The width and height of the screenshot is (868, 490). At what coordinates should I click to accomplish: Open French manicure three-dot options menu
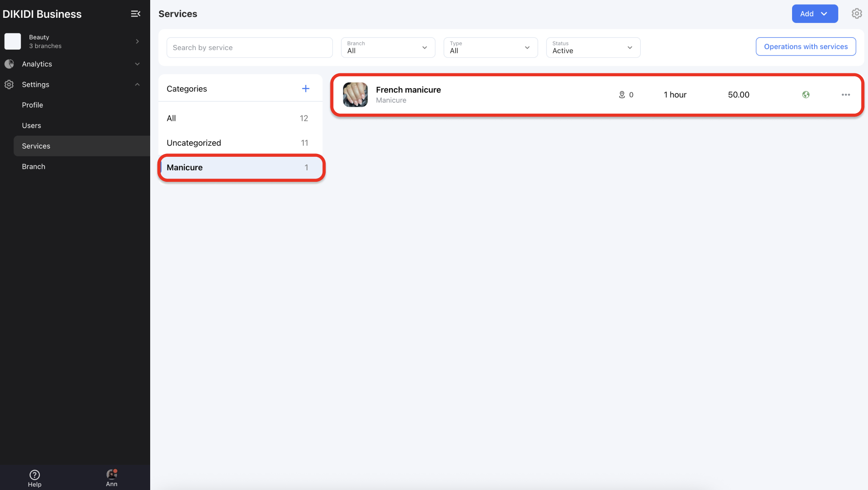[846, 95]
